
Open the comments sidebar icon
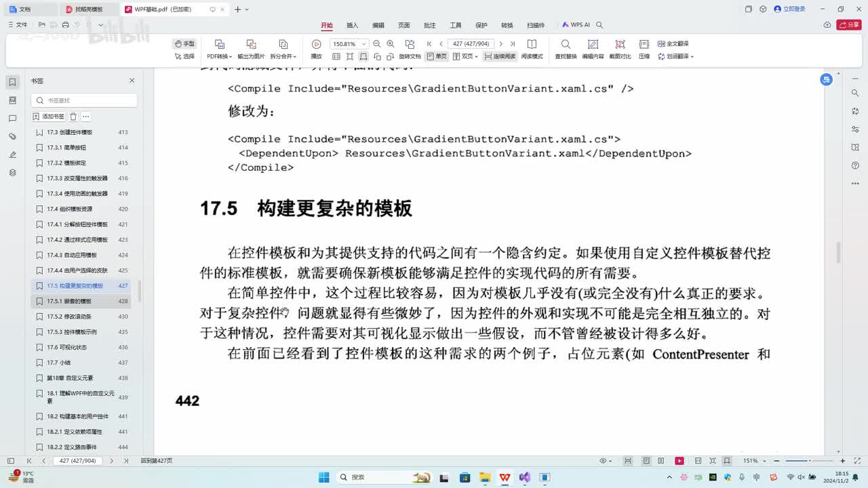coord(12,119)
